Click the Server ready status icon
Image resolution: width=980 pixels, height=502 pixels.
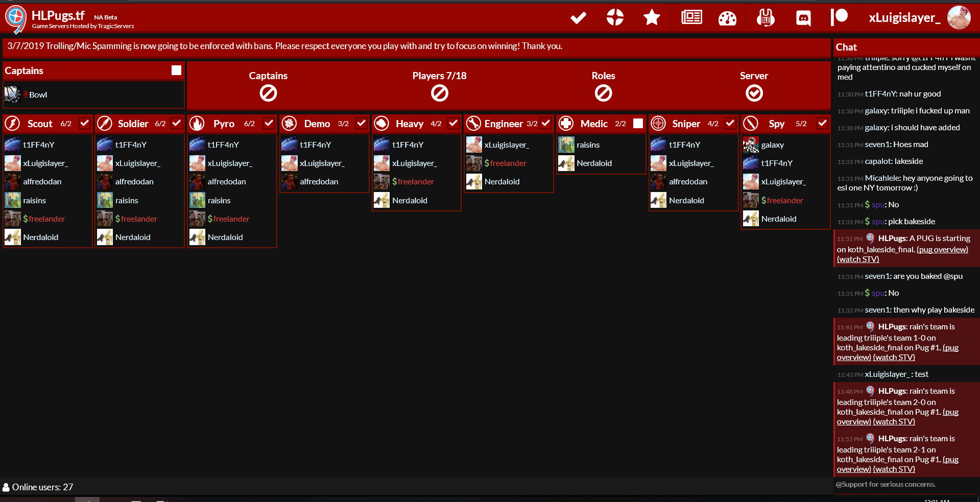pos(754,93)
